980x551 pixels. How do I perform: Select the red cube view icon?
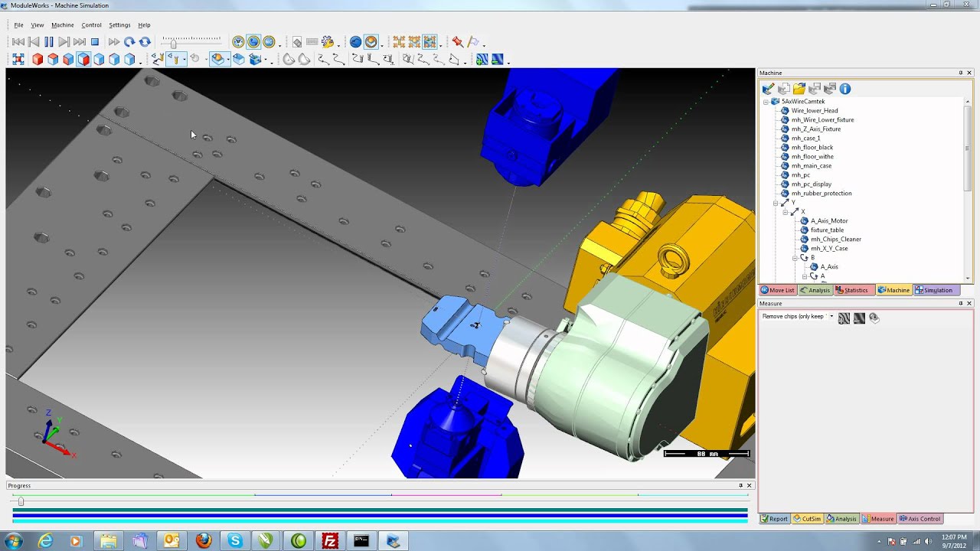point(38,59)
